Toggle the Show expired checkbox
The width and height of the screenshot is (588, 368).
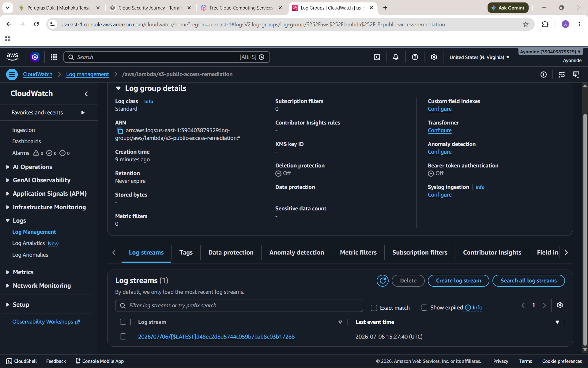point(424,308)
